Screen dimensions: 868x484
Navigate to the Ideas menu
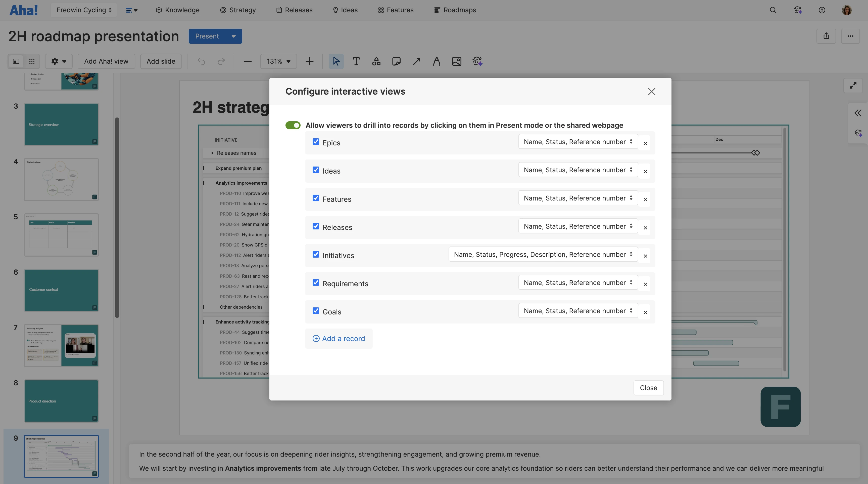click(345, 10)
